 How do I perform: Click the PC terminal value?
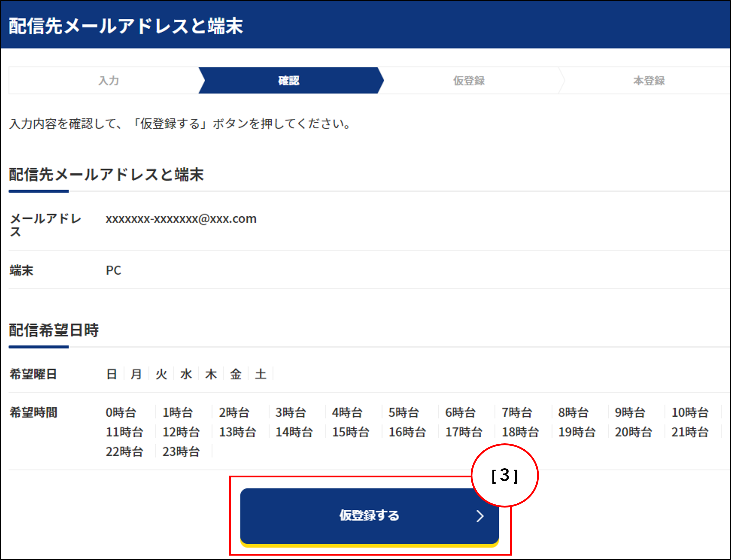tap(113, 270)
